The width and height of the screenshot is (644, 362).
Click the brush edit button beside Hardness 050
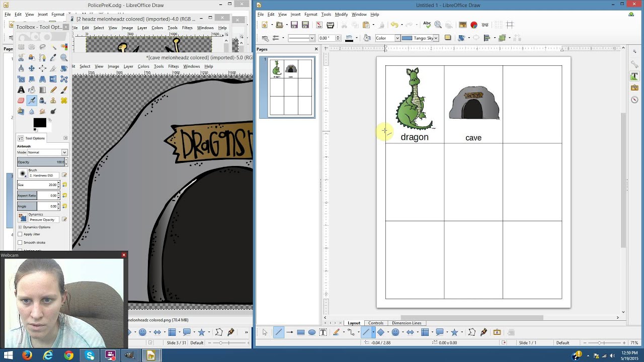[x=64, y=175]
